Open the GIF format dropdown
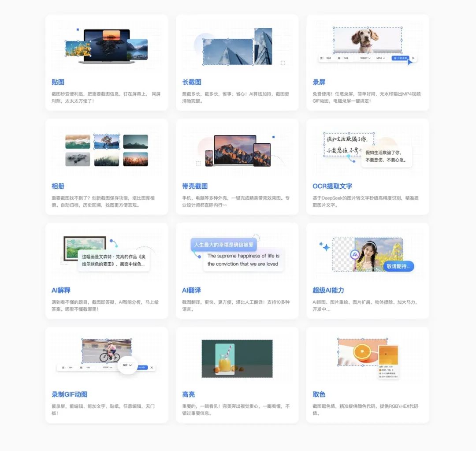 coord(126,365)
